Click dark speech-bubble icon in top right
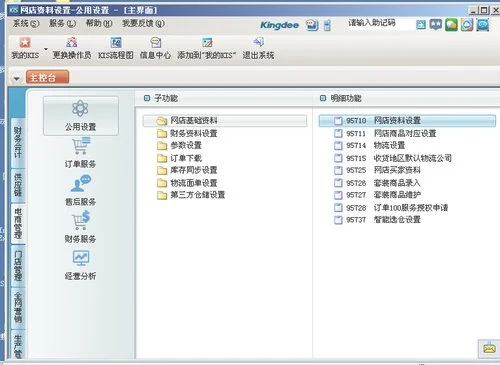The image size is (500, 365). click(435, 25)
